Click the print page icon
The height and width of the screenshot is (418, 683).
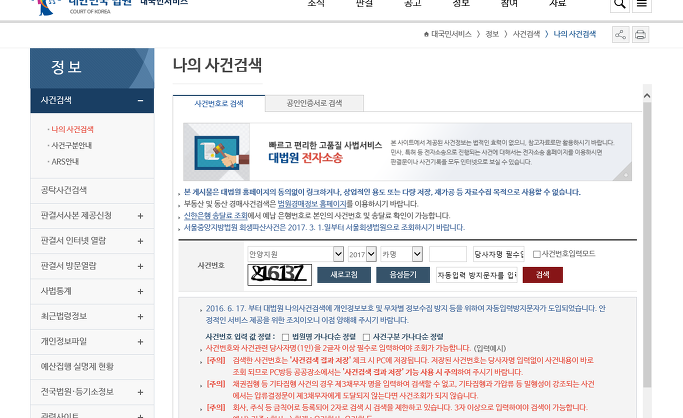(640, 34)
